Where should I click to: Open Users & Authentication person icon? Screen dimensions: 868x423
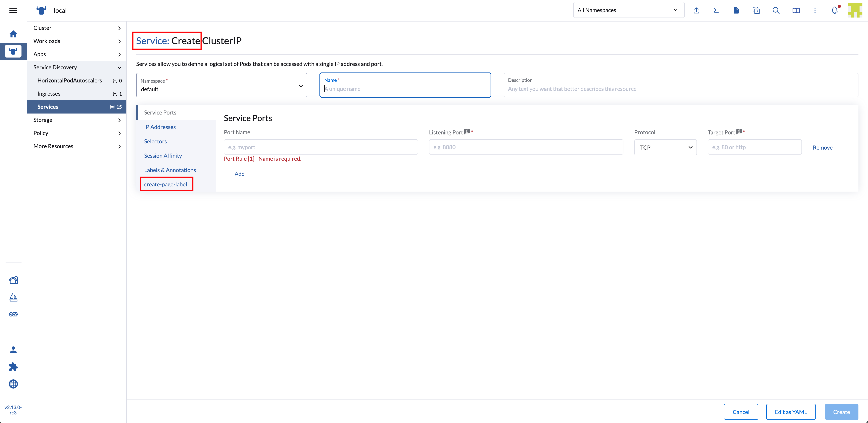tap(13, 350)
